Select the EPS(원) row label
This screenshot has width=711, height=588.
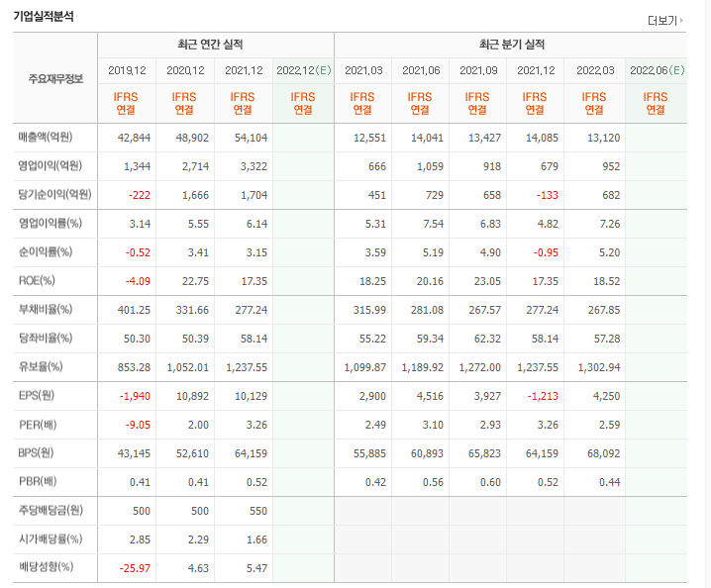pyautogui.click(x=37, y=395)
